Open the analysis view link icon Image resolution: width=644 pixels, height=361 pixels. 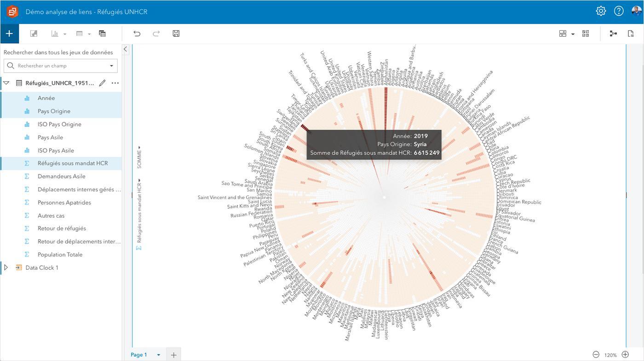[x=613, y=34]
